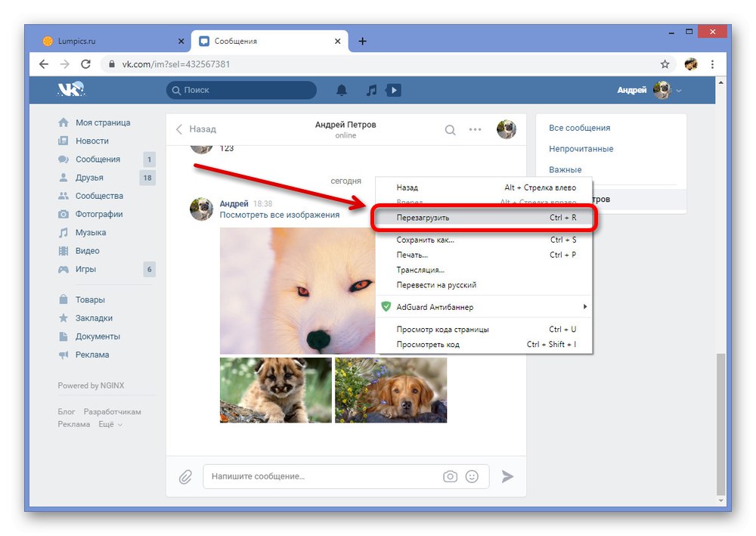Click the Напишите сообщение input field
This screenshot has height=536, width=756.
[346, 477]
